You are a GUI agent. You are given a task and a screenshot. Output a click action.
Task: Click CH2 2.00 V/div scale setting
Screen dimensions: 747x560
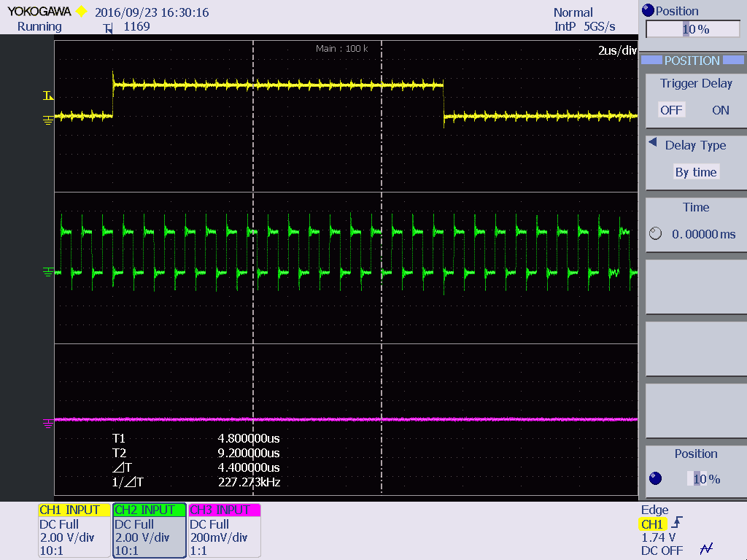point(142,537)
